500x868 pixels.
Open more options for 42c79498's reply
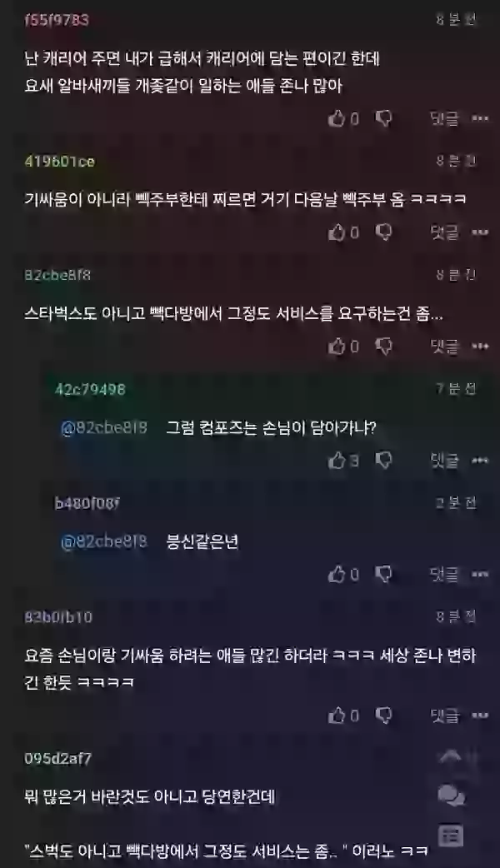coord(480,460)
